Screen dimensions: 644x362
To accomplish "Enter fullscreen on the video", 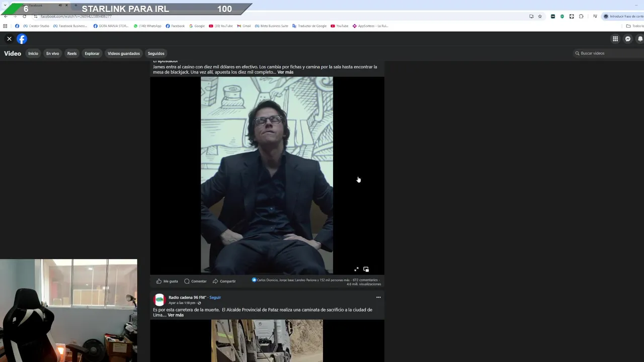I will click(356, 269).
